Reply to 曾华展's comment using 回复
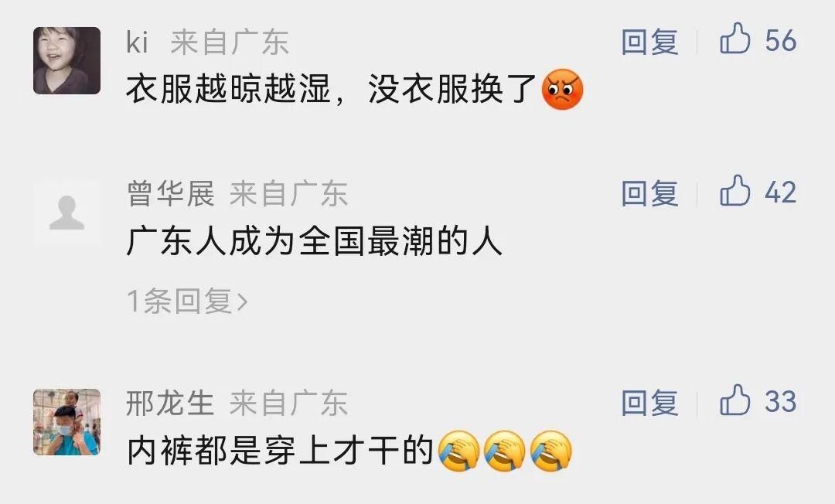The height and width of the screenshot is (504, 835). click(649, 193)
